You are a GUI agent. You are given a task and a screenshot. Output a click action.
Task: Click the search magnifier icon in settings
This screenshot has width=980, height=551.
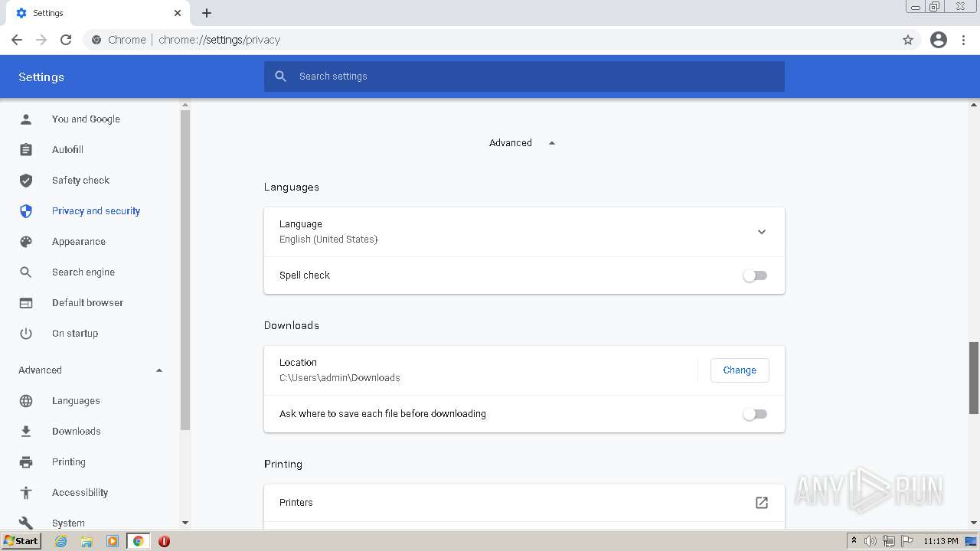coord(281,77)
